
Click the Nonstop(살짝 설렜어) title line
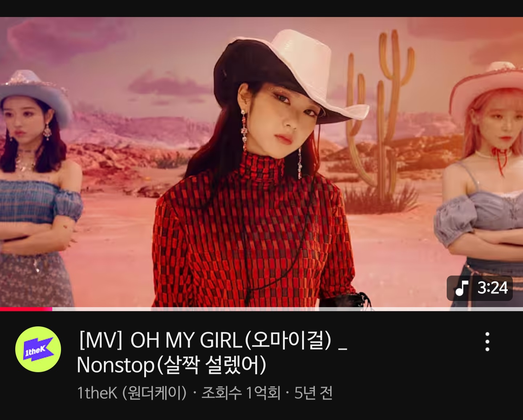click(x=171, y=365)
